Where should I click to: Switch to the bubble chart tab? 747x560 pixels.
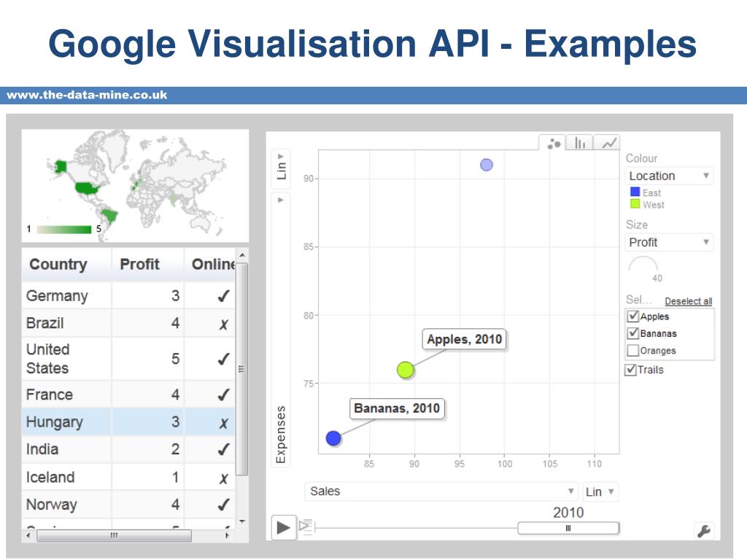[553, 143]
